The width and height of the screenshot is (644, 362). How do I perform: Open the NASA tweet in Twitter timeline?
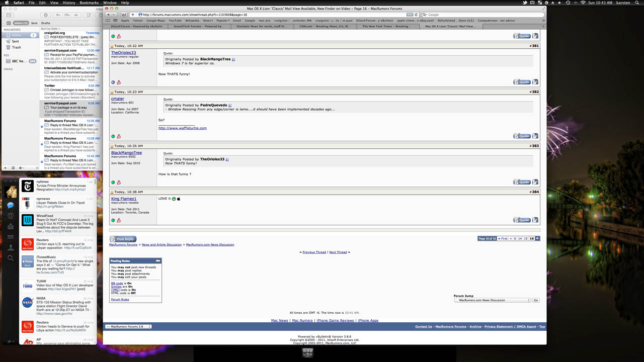pos(58,306)
